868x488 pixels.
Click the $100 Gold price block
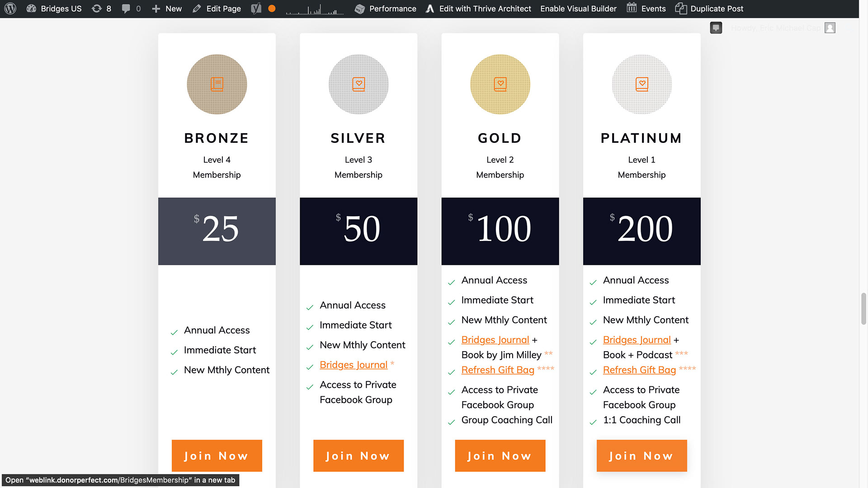(500, 231)
